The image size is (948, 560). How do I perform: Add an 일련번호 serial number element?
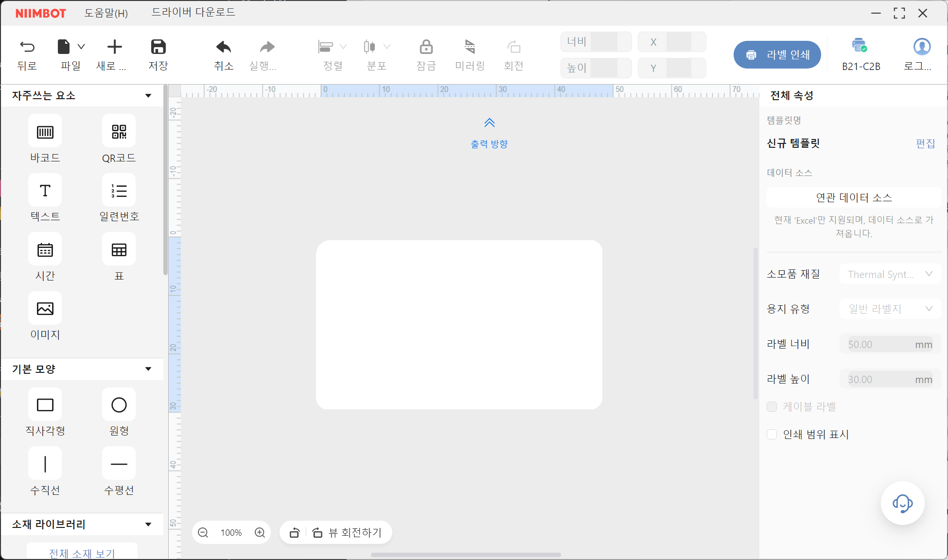pyautogui.click(x=119, y=190)
